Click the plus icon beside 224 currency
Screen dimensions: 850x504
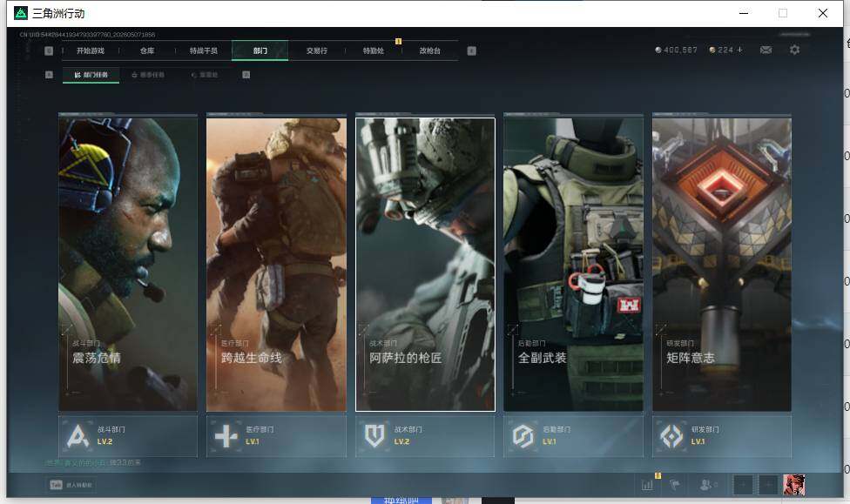click(740, 50)
